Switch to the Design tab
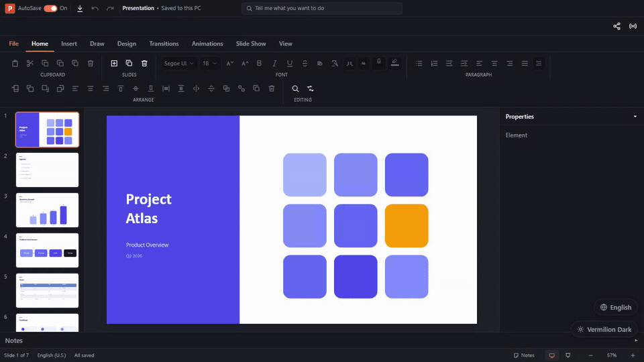Viewport: 644px width, 362px height. click(127, 44)
